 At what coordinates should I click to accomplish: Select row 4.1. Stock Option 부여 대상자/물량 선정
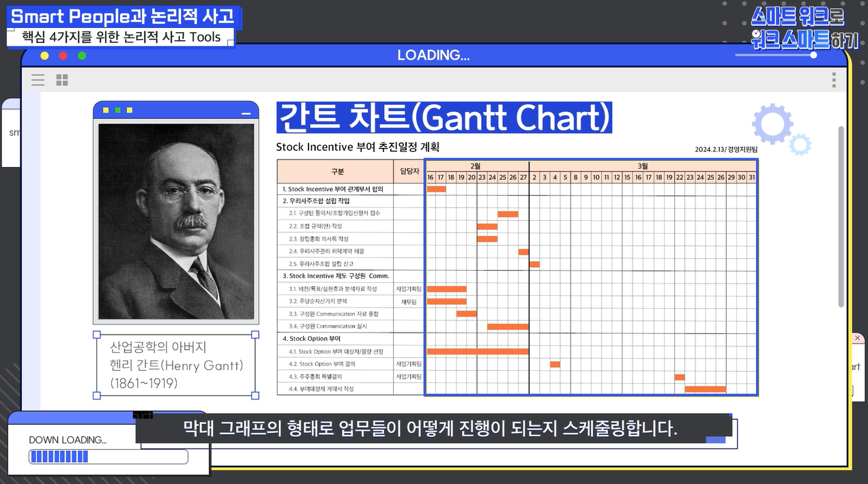coord(335,352)
